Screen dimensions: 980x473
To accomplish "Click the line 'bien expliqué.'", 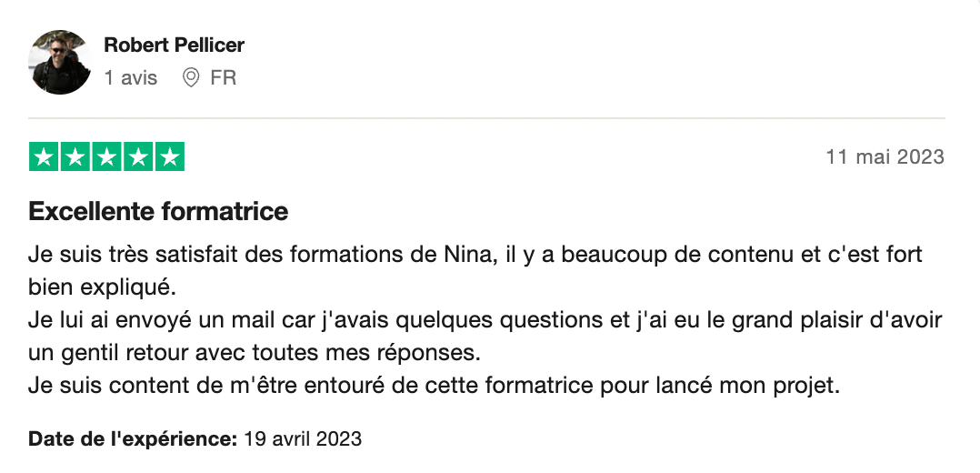I will click(103, 287).
